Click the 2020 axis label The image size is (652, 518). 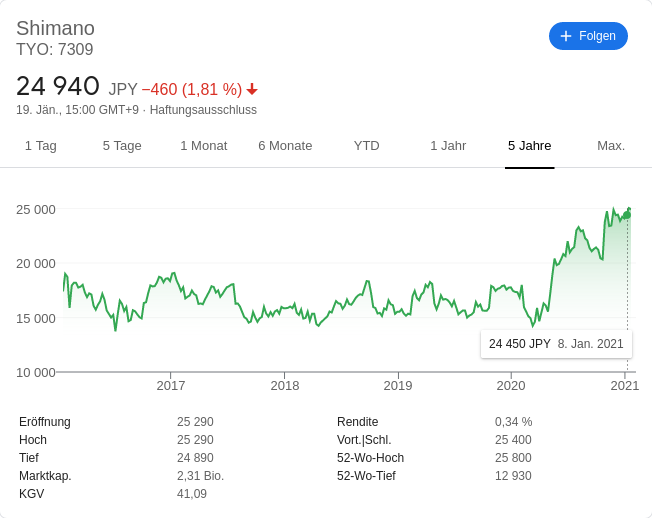point(511,386)
